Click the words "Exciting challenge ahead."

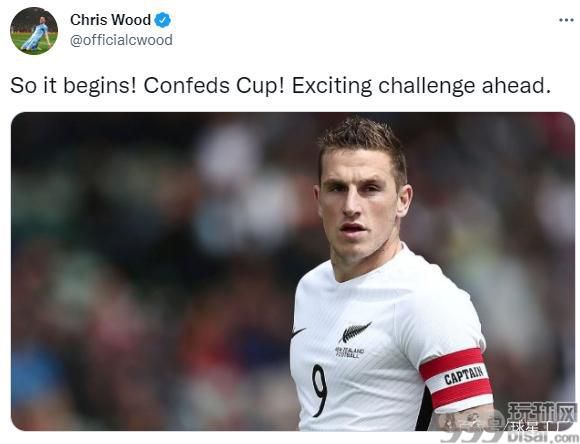[421, 86]
